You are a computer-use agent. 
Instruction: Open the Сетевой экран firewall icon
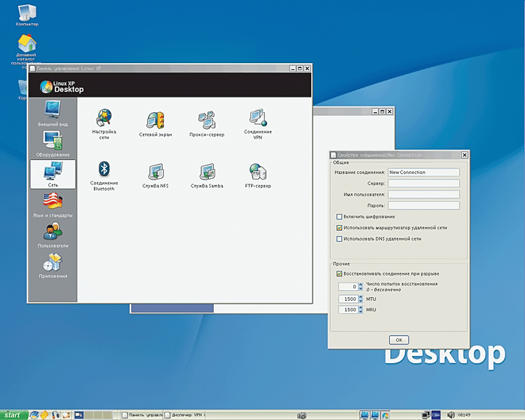tap(156, 124)
